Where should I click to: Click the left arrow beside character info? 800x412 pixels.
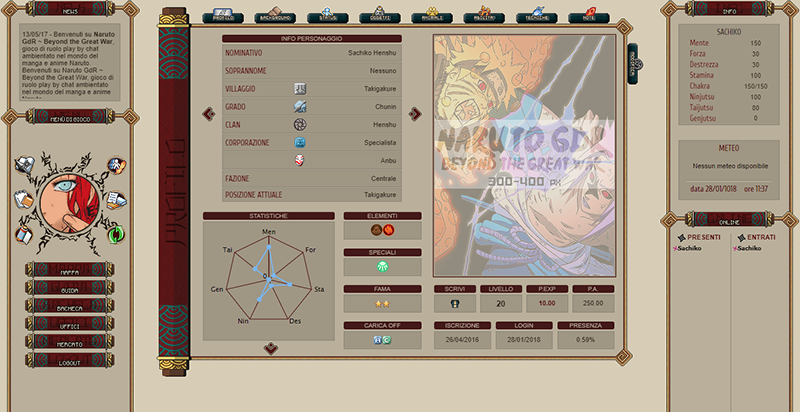208,114
